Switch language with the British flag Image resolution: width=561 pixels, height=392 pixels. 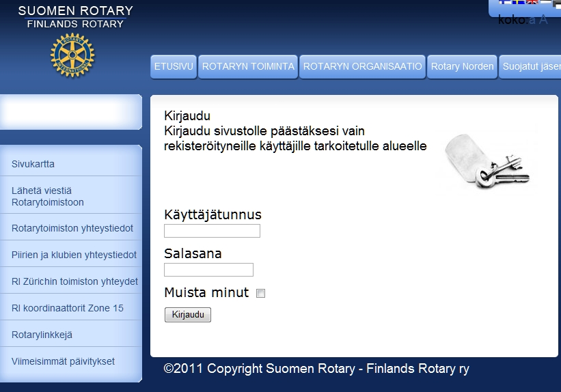click(532, 2)
